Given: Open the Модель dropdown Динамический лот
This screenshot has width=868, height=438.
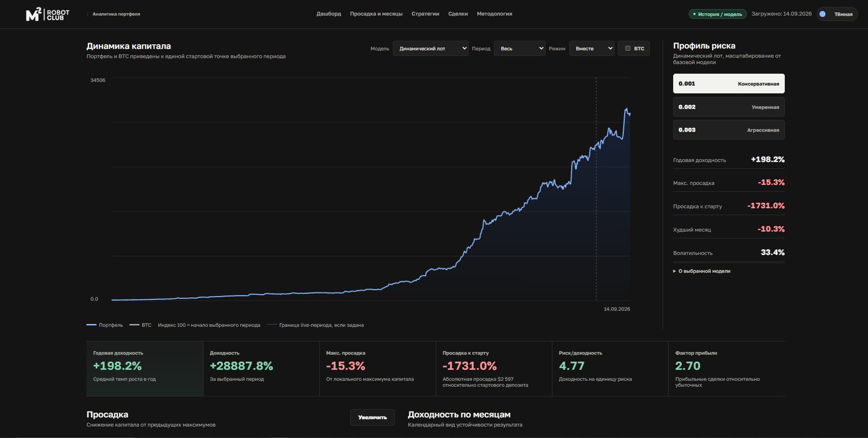Looking at the screenshot, I should [431, 49].
